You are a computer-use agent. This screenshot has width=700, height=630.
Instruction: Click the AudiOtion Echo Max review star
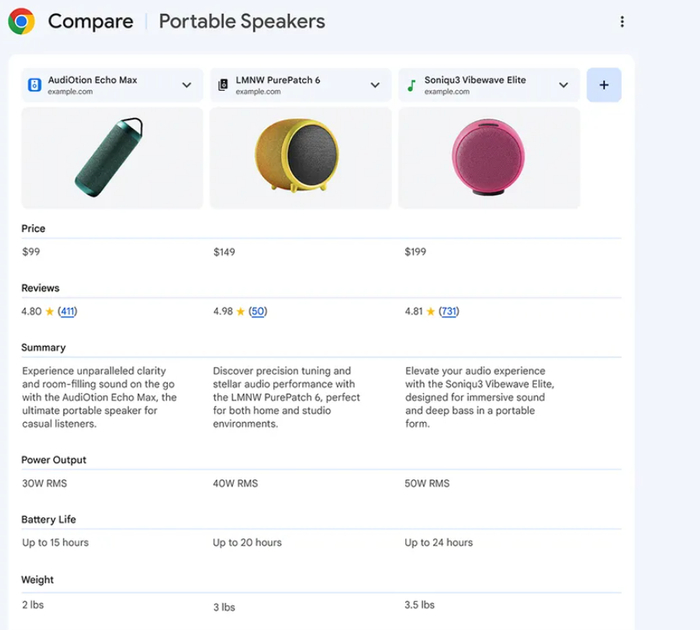click(x=50, y=312)
